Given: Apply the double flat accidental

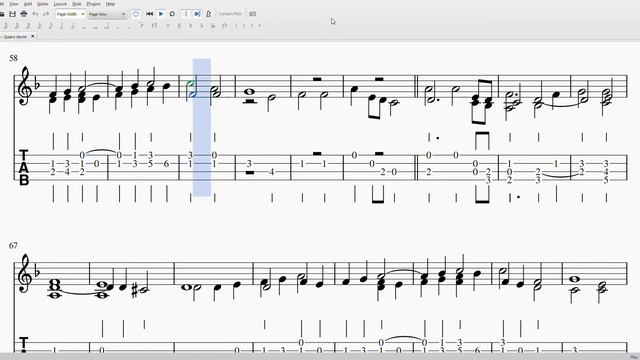Looking at the screenshot, I should coord(213,26).
